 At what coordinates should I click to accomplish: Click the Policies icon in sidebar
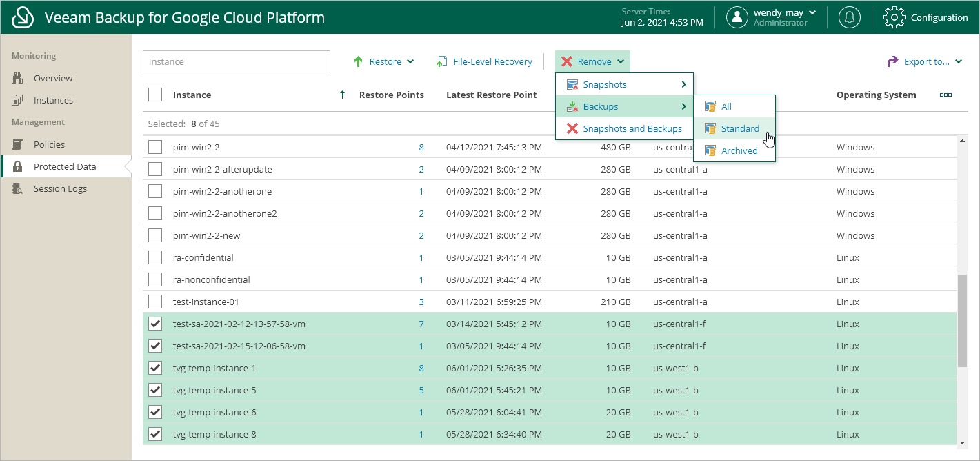18,144
